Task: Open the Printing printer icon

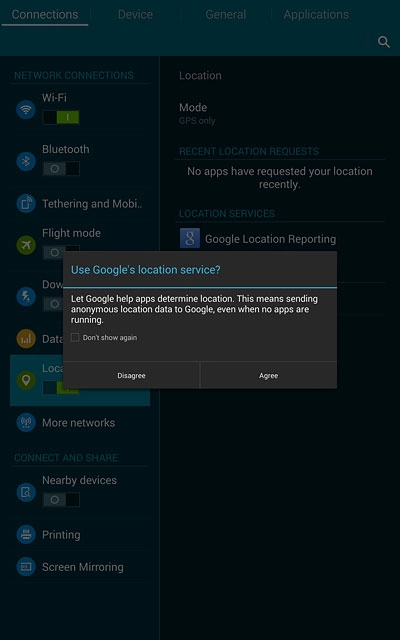Action: [26, 534]
